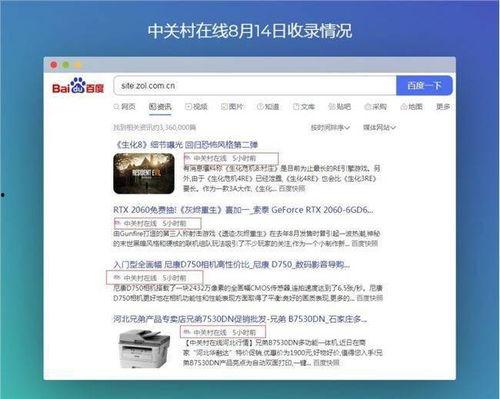Go to the 知道 tab

(268, 107)
